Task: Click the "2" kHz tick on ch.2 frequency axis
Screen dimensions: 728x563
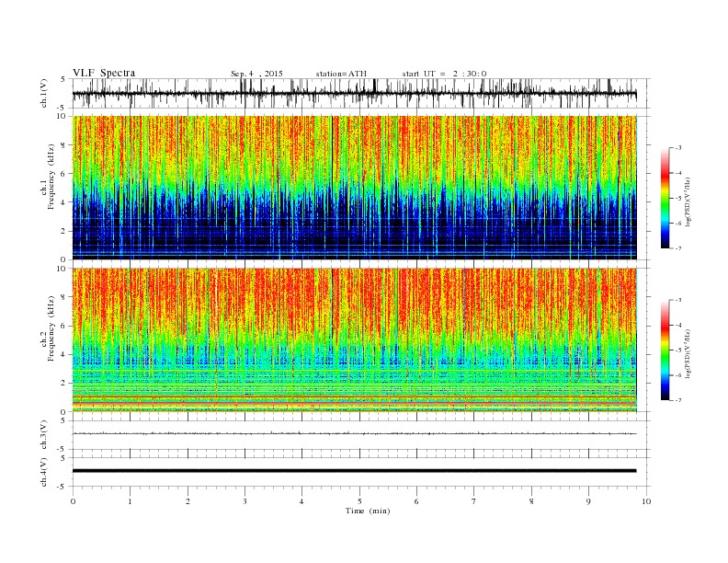Action: click(63, 384)
